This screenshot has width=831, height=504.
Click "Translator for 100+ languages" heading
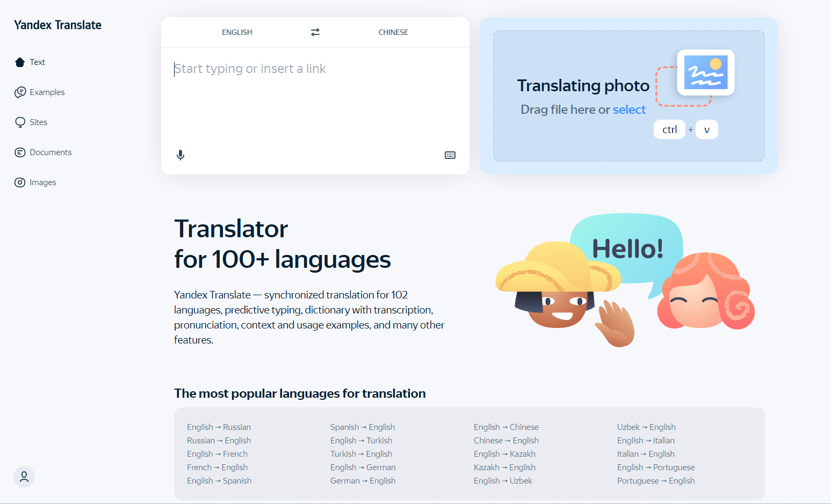(x=283, y=244)
